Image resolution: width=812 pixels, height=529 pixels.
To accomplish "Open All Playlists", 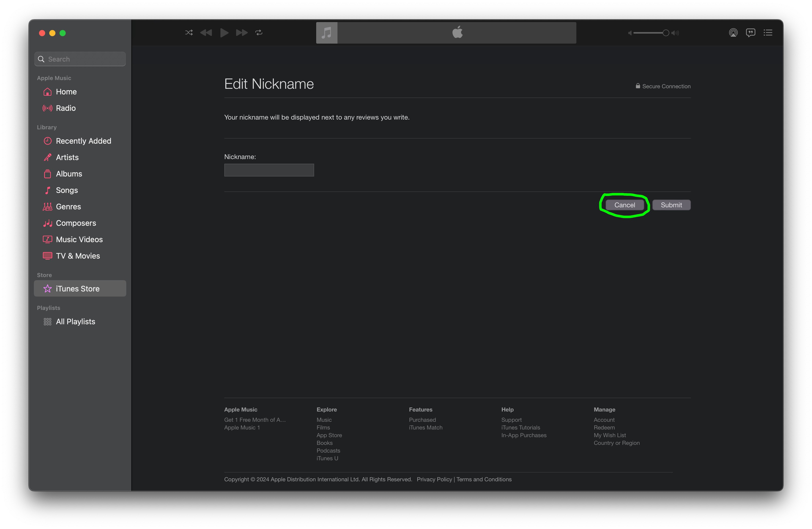I will 75,322.
